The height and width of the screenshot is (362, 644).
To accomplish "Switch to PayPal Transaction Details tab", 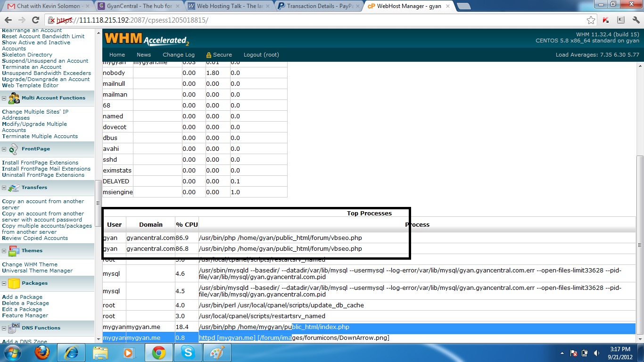I will pyautogui.click(x=318, y=6).
